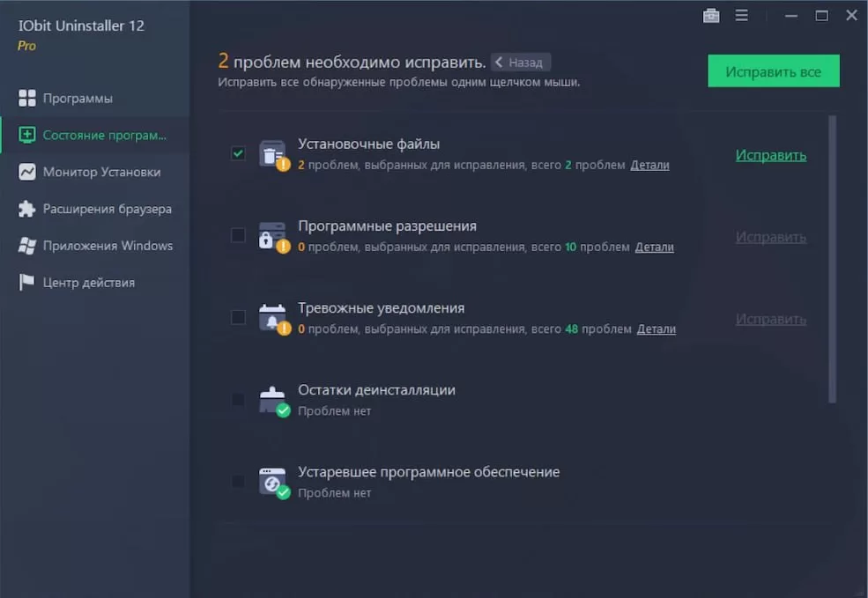Click Проблем нет under Остатки деинсталляции
This screenshot has width=868, height=598.
point(334,411)
